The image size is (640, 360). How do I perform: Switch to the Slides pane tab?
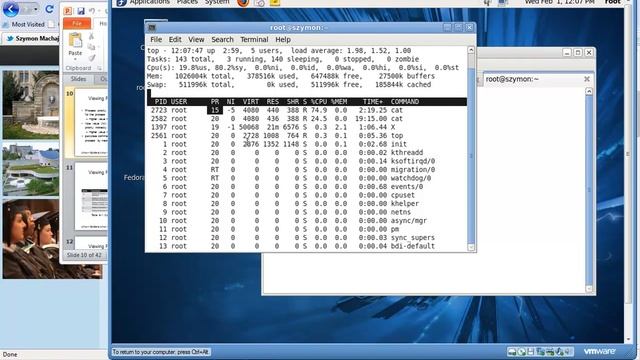78,79
